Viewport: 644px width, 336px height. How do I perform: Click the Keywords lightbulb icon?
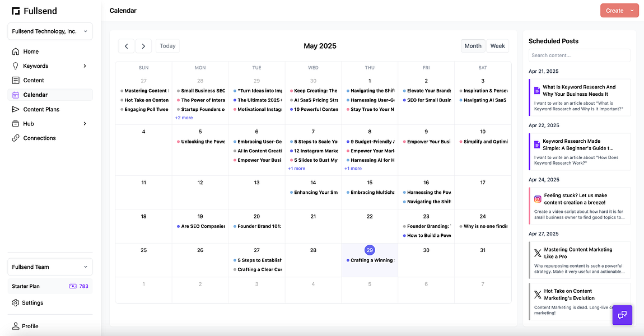tap(16, 66)
